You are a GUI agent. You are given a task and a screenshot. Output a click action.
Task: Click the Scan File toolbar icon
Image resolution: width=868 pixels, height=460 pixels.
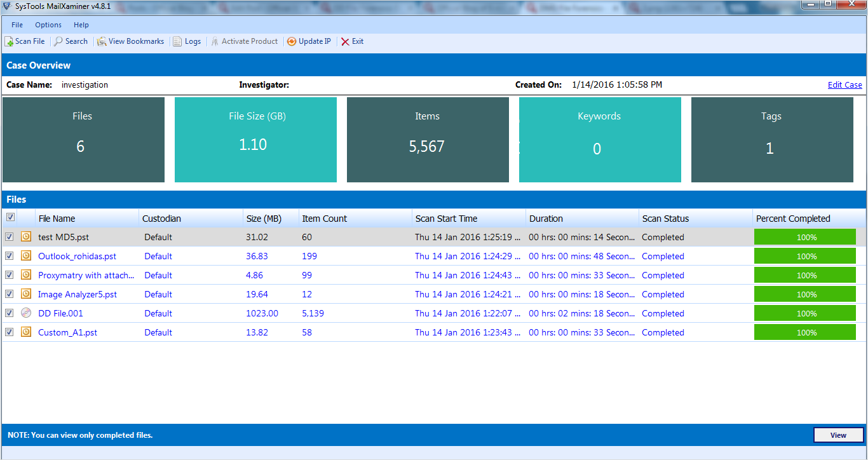coord(9,41)
